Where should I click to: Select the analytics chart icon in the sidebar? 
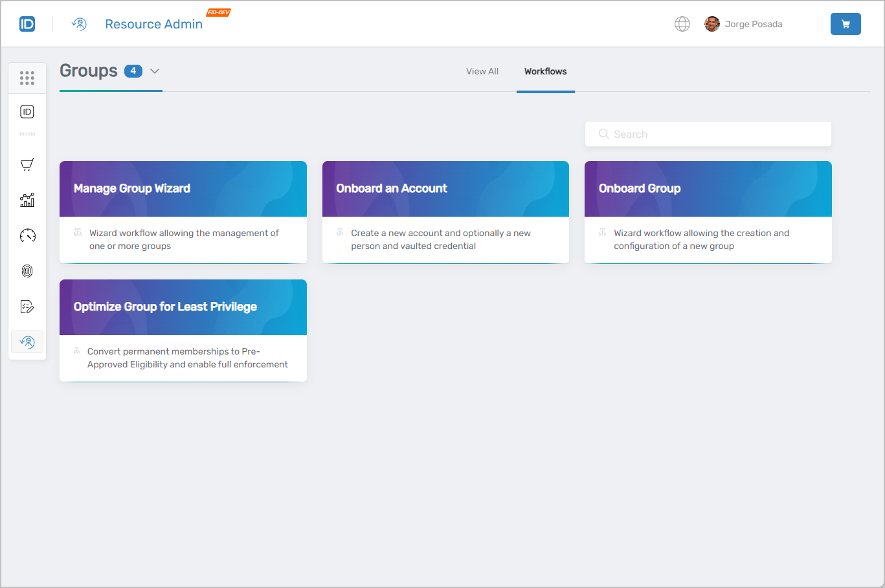27,200
